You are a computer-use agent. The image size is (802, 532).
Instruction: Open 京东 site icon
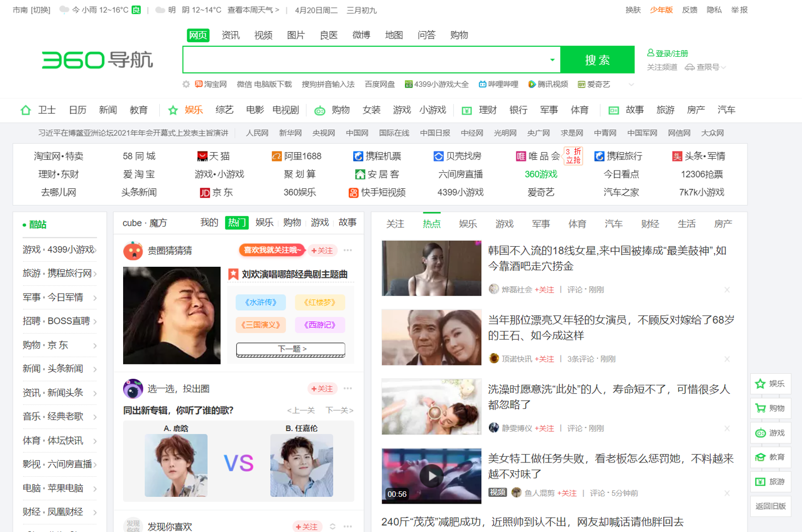click(x=205, y=193)
